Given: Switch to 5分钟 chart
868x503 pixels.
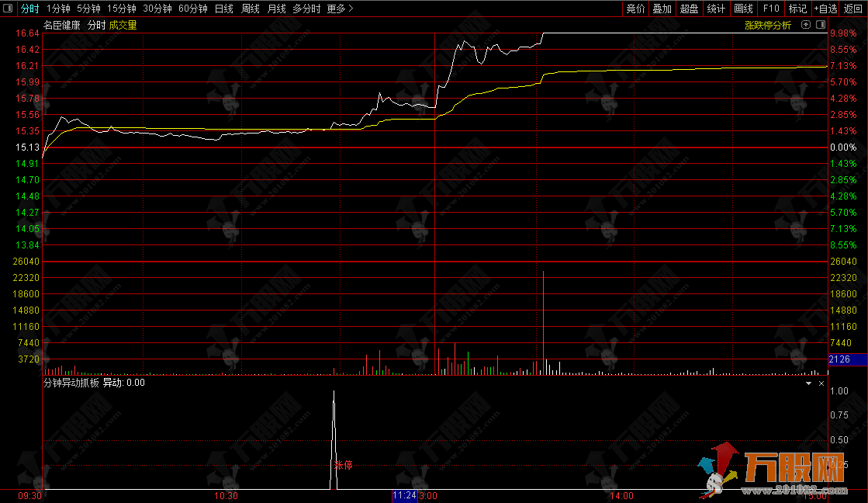Looking at the screenshot, I should point(88,9).
